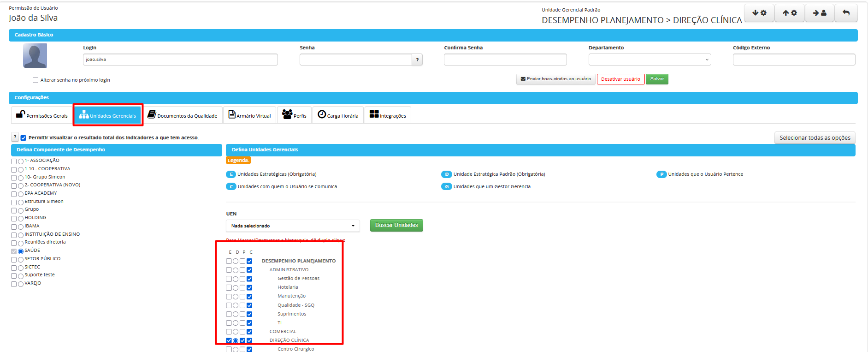Screen dimensions: 868x352
Task: Switch to the Carga Horária tab
Action: [x=338, y=115]
